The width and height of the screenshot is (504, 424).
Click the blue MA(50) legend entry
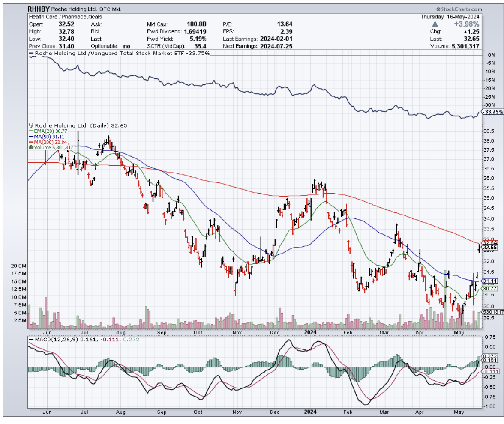(x=42, y=137)
